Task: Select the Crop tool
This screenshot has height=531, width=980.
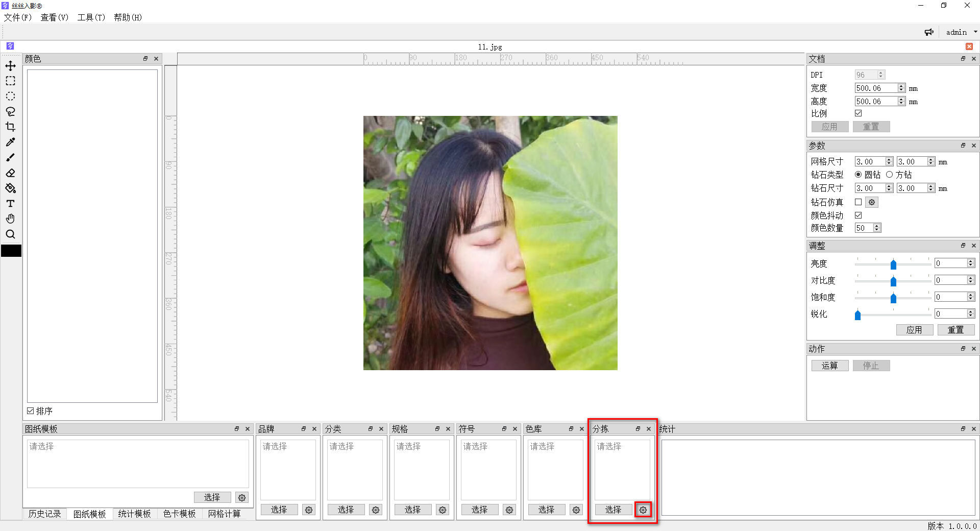Action: pyautogui.click(x=10, y=127)
